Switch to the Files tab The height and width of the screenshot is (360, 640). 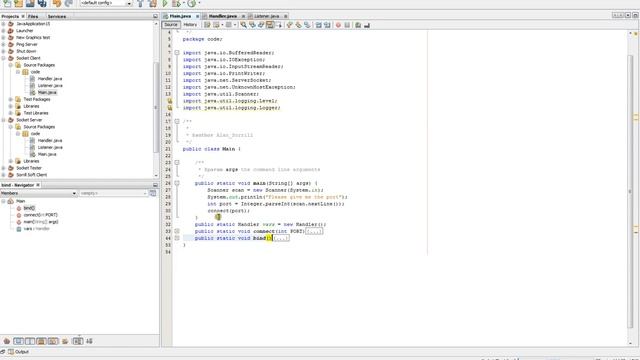click(33, 16)
